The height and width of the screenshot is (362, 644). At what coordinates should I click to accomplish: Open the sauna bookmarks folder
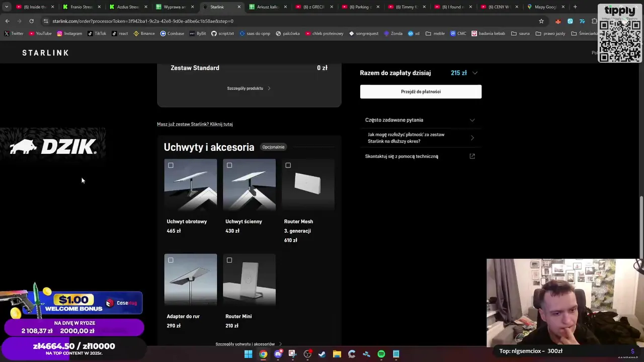pos(520,34)
